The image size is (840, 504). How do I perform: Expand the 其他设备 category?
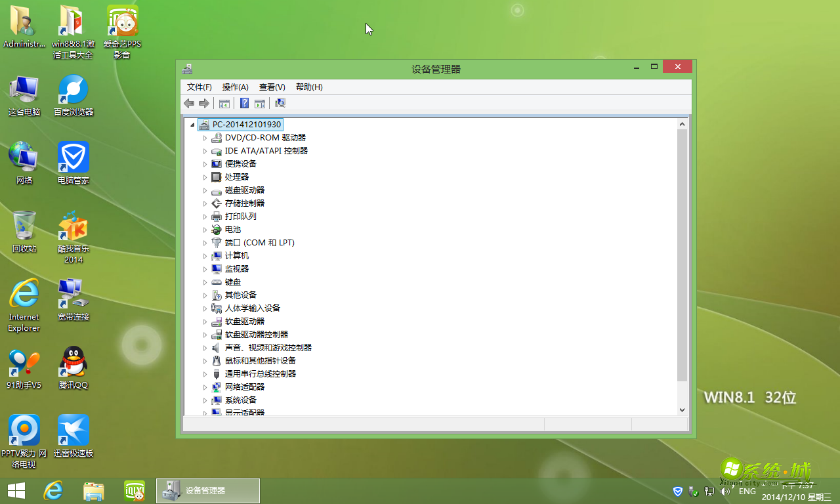[x=205, y=295]
